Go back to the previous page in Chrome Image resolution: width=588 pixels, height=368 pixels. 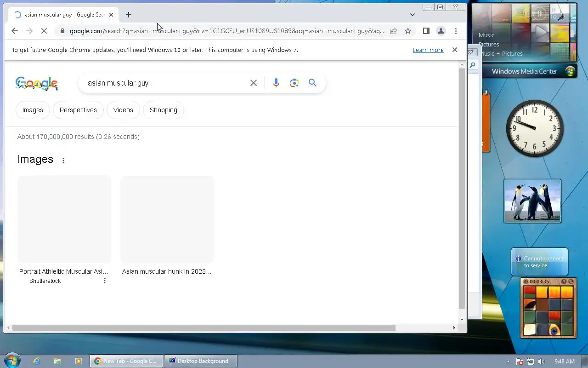pyautogui.click(x=15, y=31)
